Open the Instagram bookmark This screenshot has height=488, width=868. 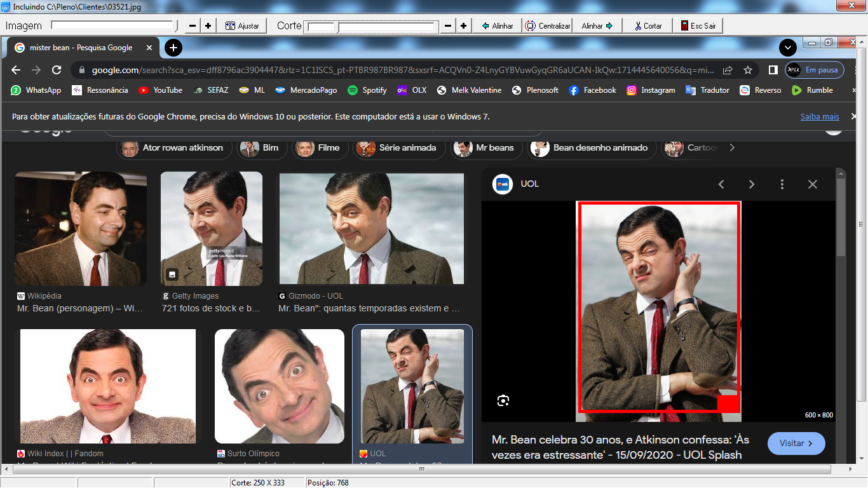(x=651, y=90)
